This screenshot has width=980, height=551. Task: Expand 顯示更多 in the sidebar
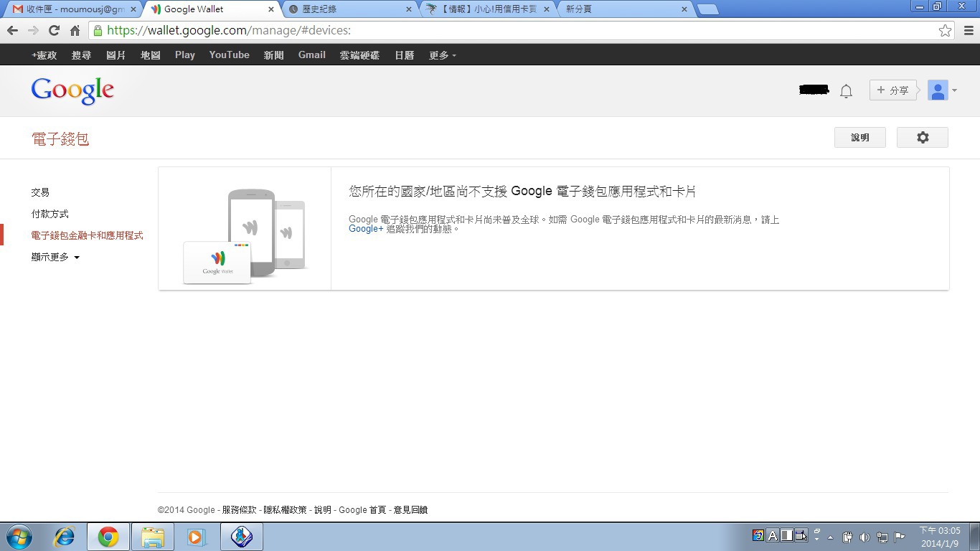(55, 257)
